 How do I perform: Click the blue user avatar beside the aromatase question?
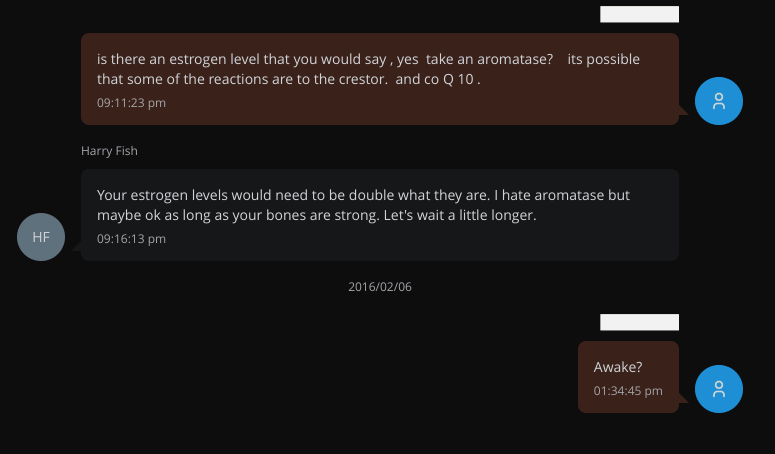(718, 101)
